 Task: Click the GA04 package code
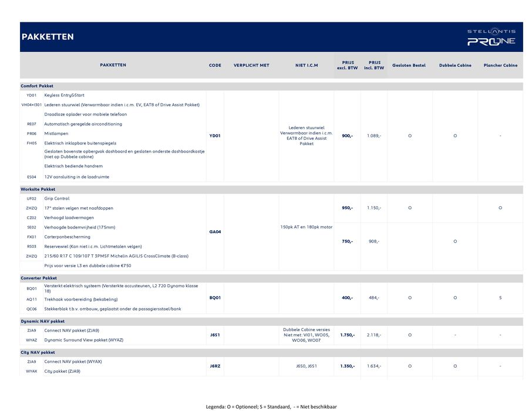(215, 232)
